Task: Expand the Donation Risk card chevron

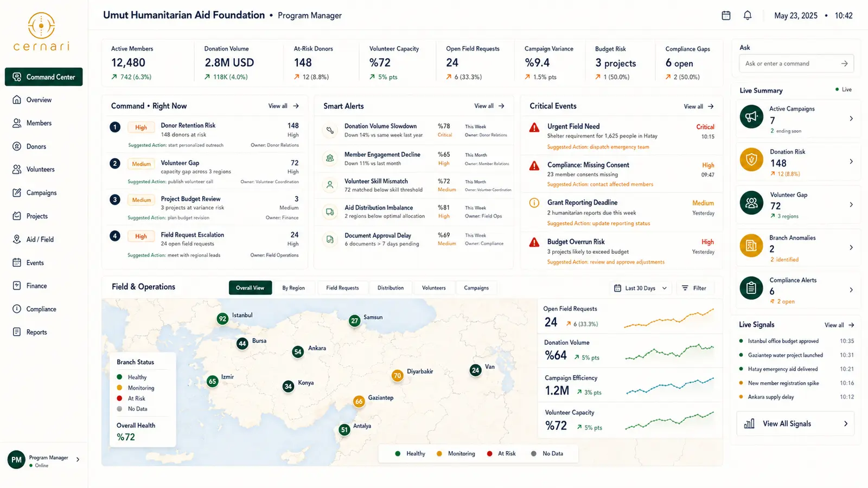Action: click(x=851, y=161)
